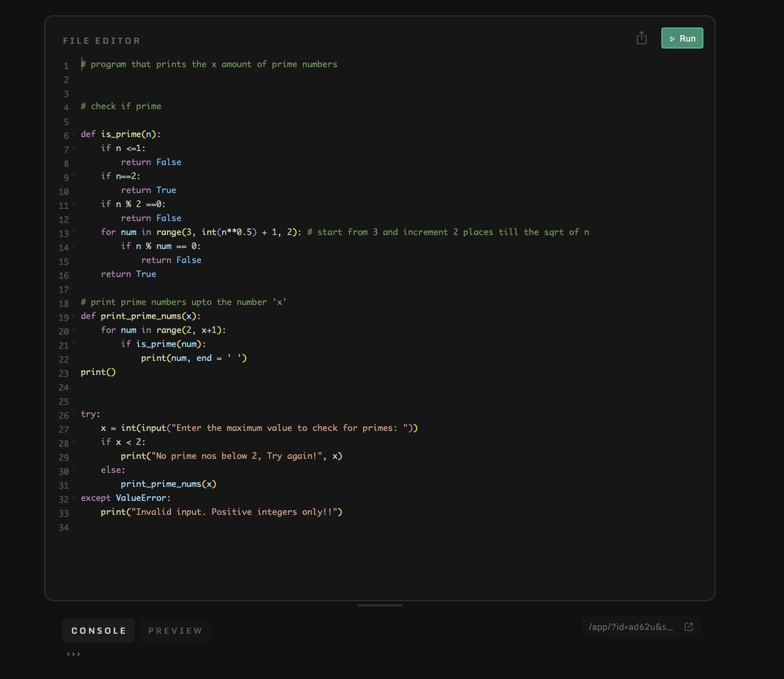This screenshot has width=784, height=679.
Task: Collapse the fold arrow at line 7
Action: click(x=74, y=148)
